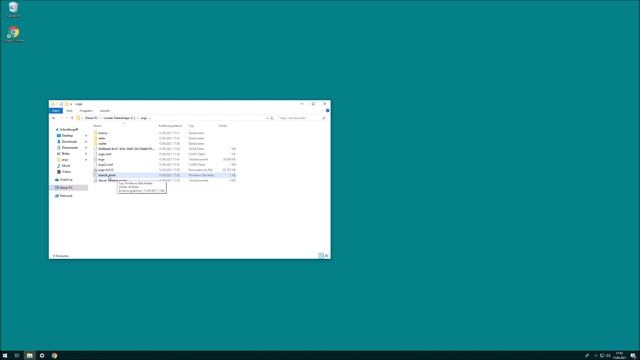Open the address bar history dropdown
640x360 pixels.
tap(267, 118)
